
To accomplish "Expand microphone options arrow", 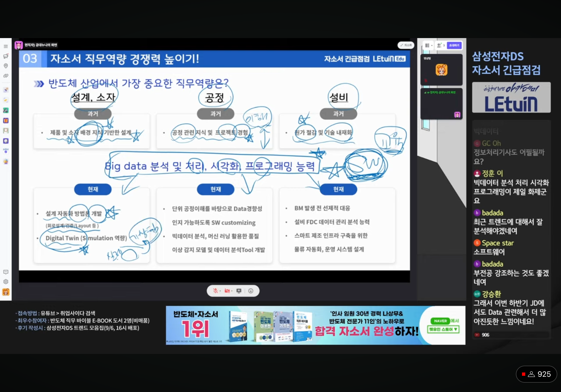I will pos(220,291).
